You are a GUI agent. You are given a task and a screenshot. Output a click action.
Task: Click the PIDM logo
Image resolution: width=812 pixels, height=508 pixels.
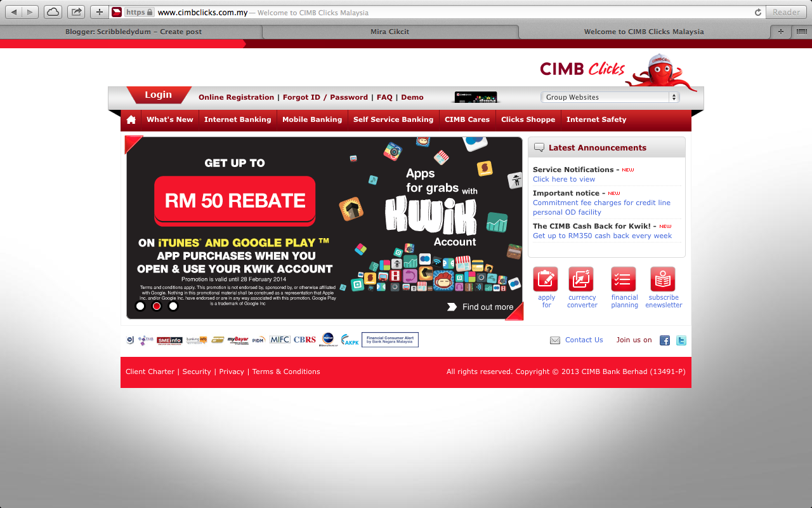pos(258,340)
